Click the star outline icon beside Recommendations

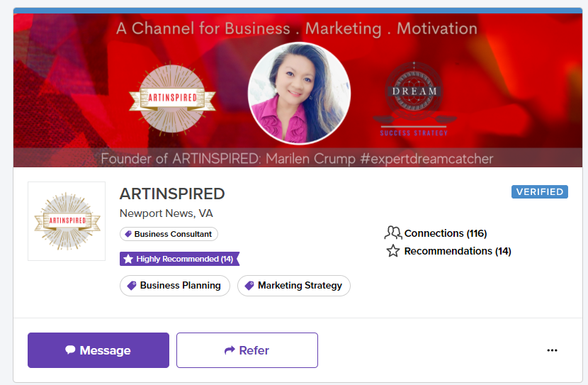coord(392,251)
